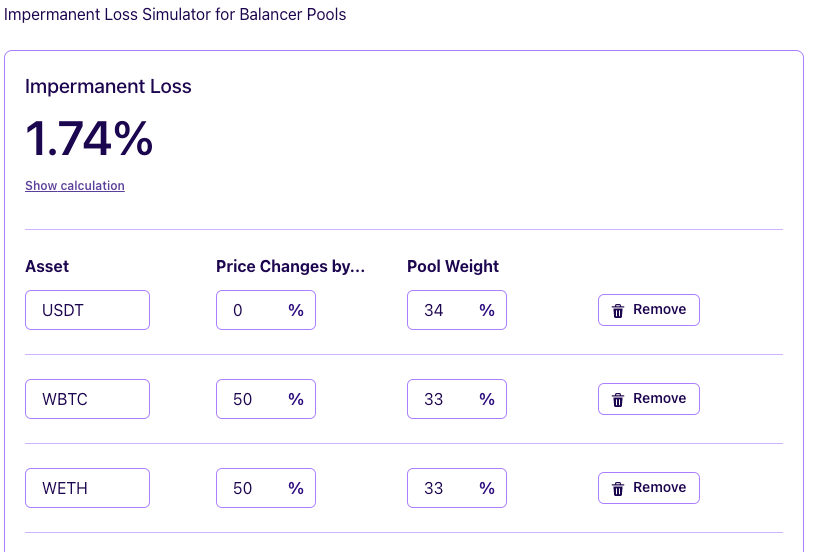Click the Impermanent Loss Simulator page title
The image size is (816, 552).
coord(175,15)
